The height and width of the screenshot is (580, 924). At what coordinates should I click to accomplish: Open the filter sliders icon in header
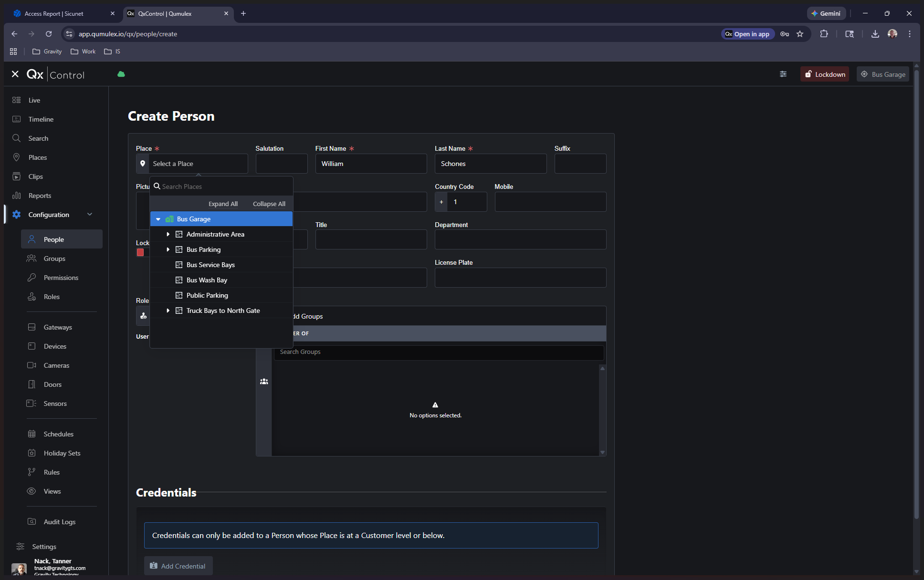[783, 74]
